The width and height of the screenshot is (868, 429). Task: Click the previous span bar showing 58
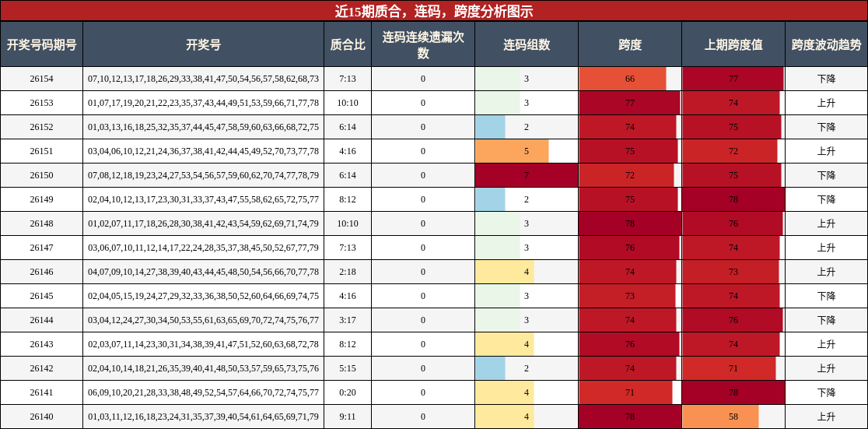point(721,417)
